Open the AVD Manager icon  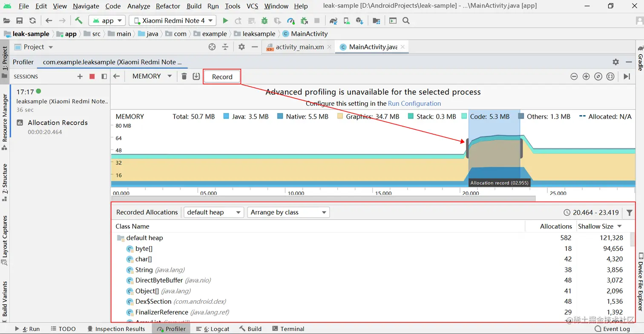point(347,20)
